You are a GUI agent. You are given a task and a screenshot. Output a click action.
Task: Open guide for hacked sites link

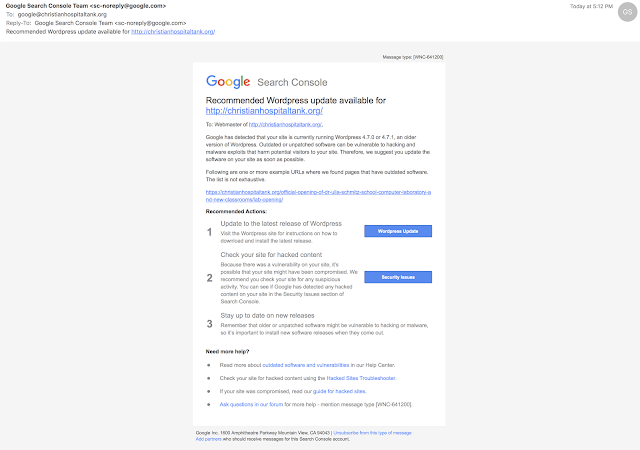click(339, 391)
